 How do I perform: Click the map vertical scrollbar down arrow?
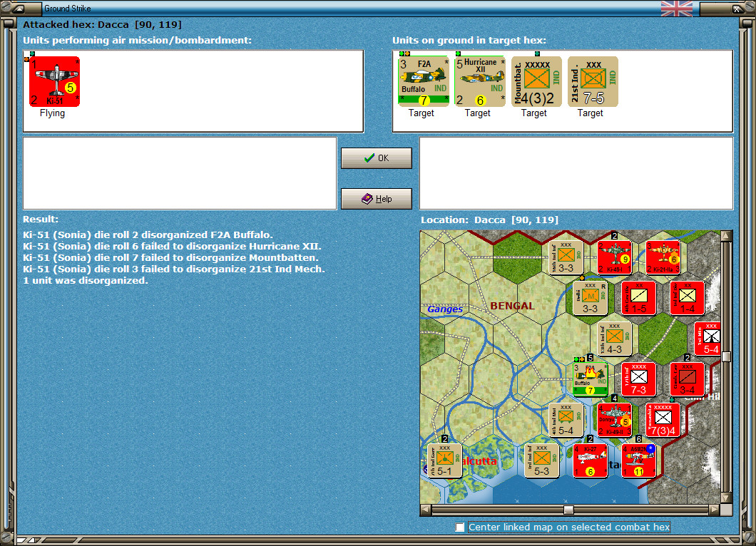click(725, 498)
